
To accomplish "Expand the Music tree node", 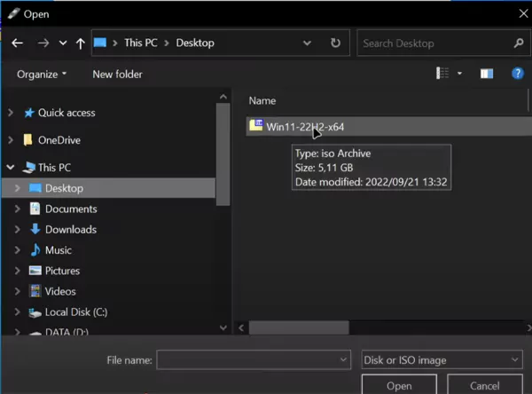I will point(18,250).
